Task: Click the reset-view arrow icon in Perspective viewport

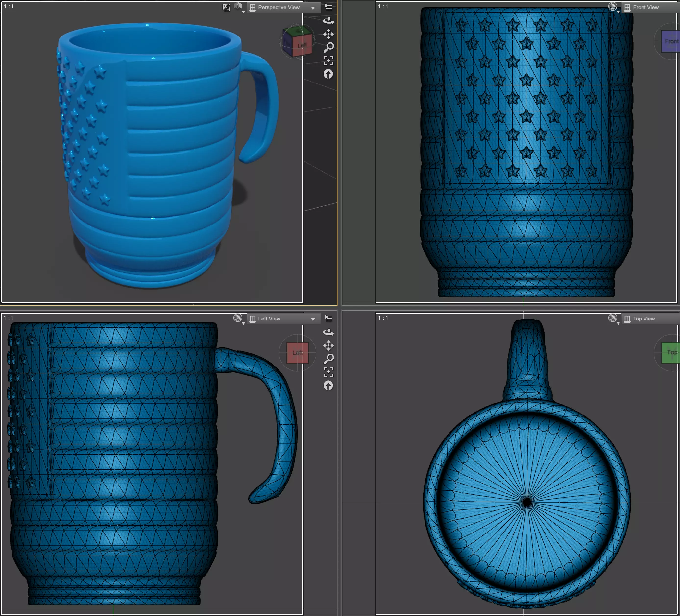Action: pos(328,74)
